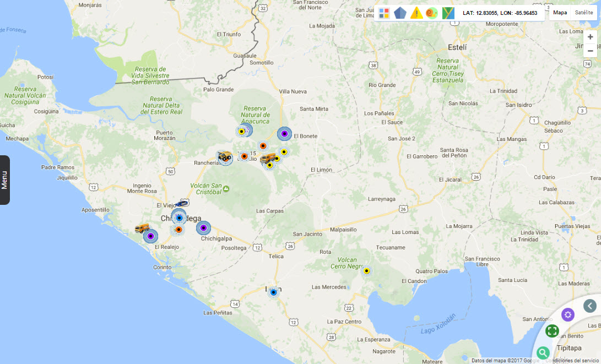This screenshot has height=364, width=601.
Task: Select the blue pentagon geofence icon
Action: pos(400,13)
